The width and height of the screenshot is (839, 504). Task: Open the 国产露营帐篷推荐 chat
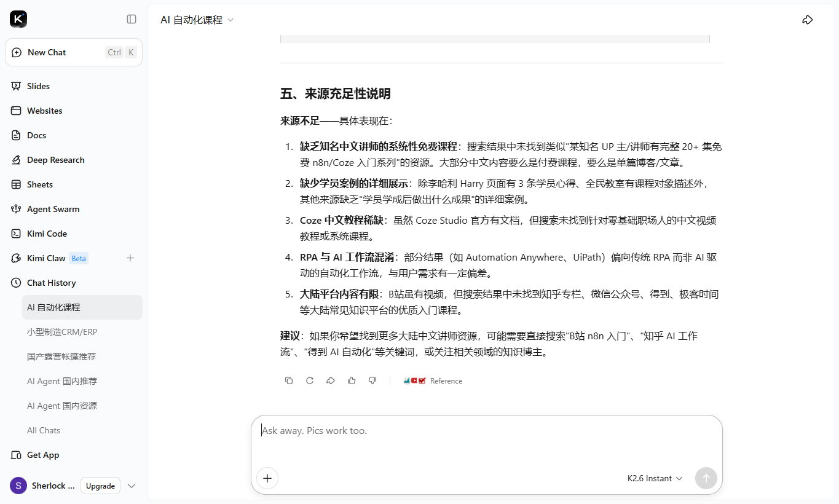[x=82, y=356]
